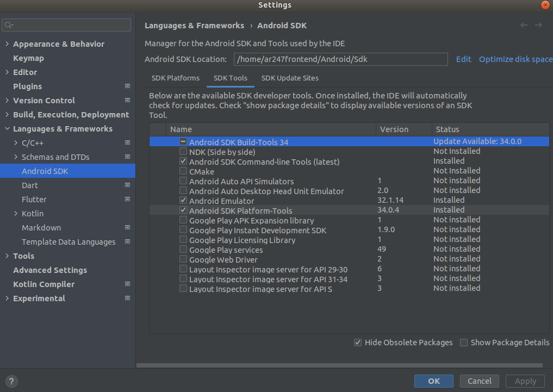553x392 pixels.
Task: Switch to SDK Platforms tab
Action: pyautogui.click(x=175, y=78)
